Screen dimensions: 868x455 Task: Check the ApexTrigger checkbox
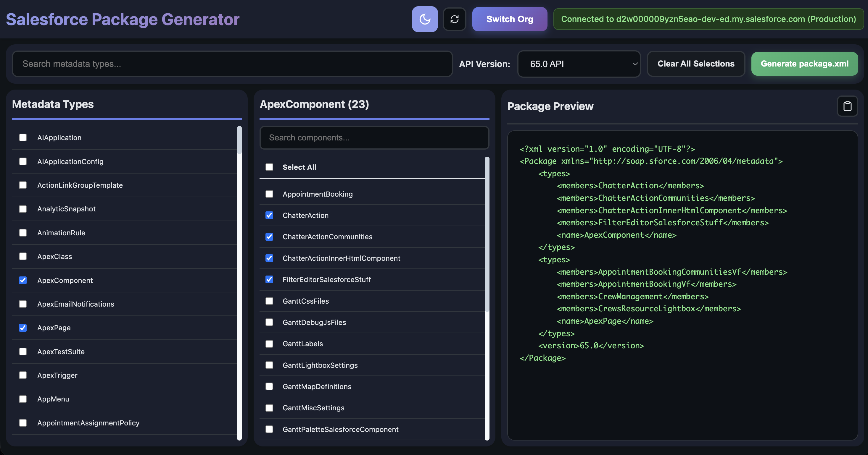pyautogui.click(x=23, y=375)
